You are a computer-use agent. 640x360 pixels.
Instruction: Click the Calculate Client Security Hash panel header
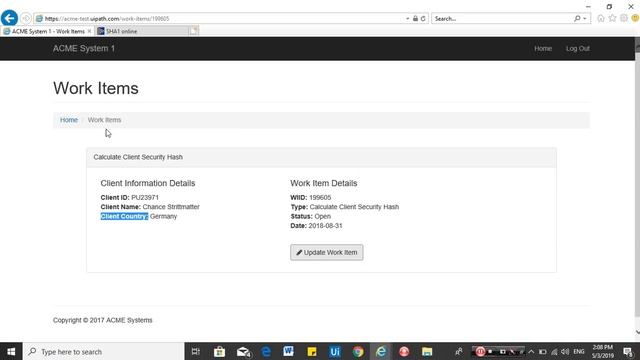click(x=321, y=157)
